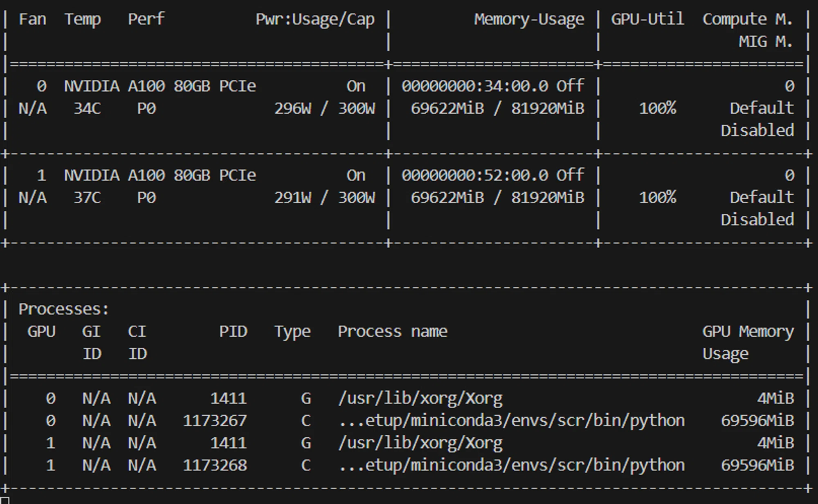Click the python process path for GPU 1
This screenshot has width=818, height=504.
tap(512, 466)
